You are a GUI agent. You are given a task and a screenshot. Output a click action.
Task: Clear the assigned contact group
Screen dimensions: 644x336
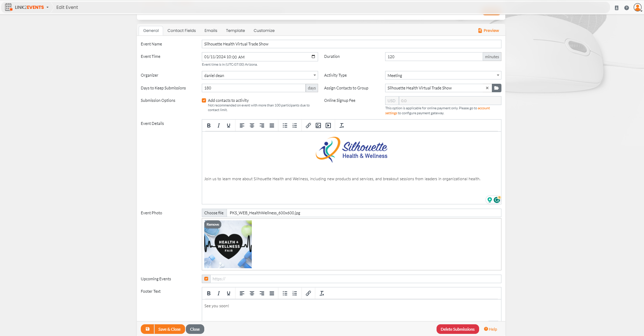tap(487, 88)
